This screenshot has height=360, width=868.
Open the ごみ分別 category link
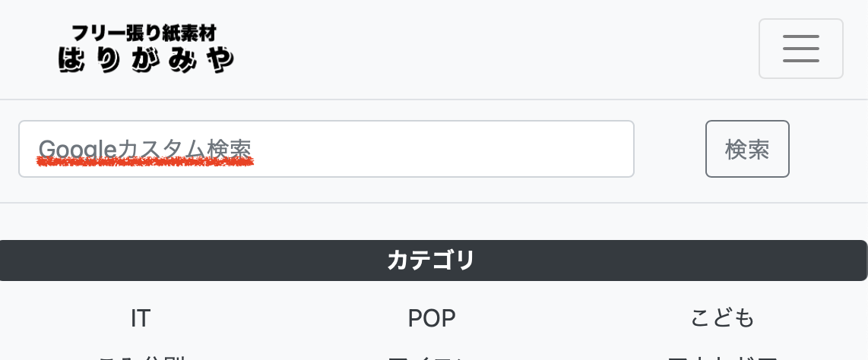click(x=141, y=356)
